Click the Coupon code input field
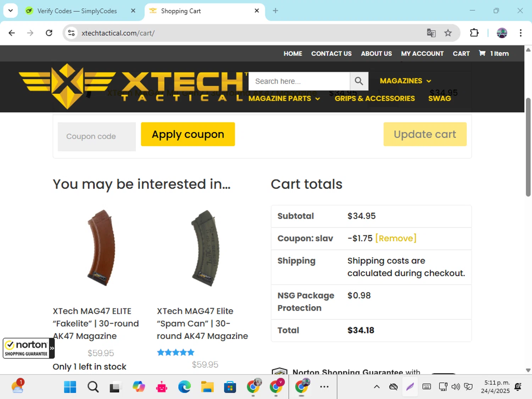532x399 pixels. click(97, 137)
